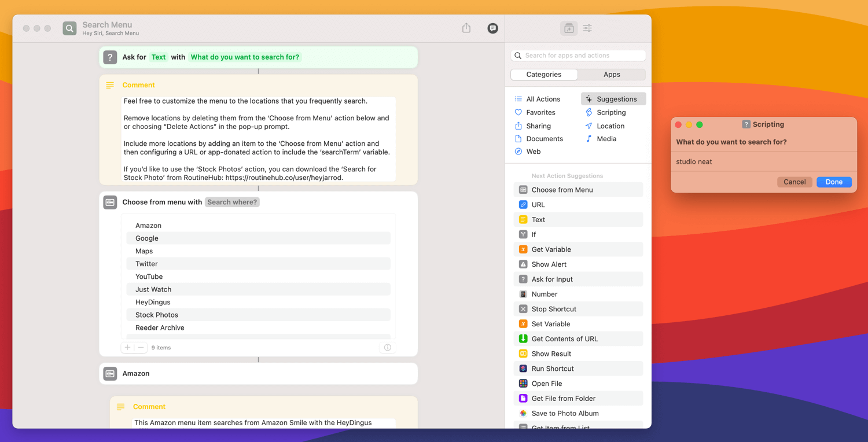Select the Google item in menu list

click(258, 238)
